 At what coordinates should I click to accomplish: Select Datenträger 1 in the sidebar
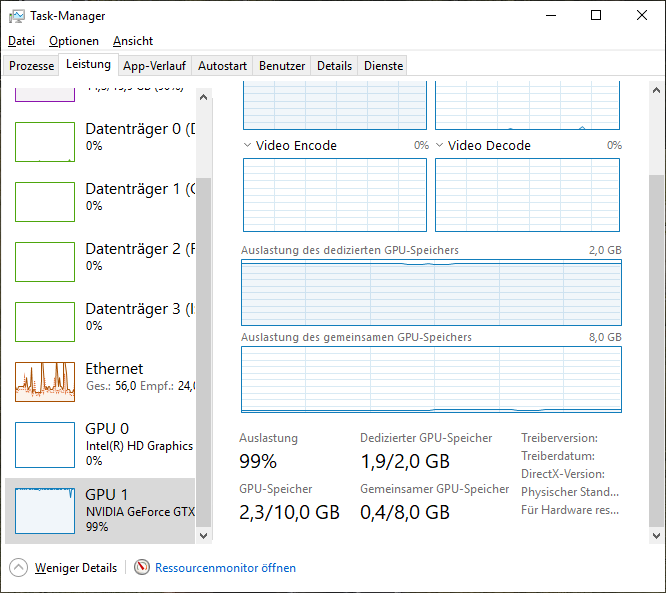tap(100, 201)
